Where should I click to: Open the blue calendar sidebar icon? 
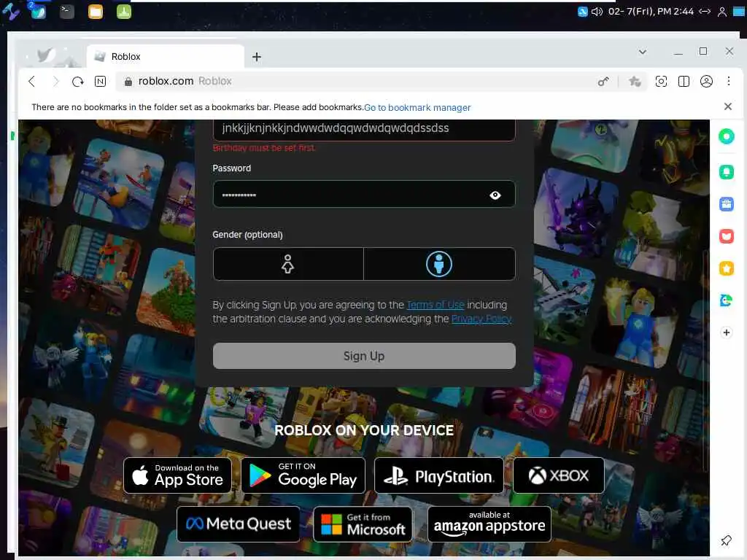(x=726, y=204)
